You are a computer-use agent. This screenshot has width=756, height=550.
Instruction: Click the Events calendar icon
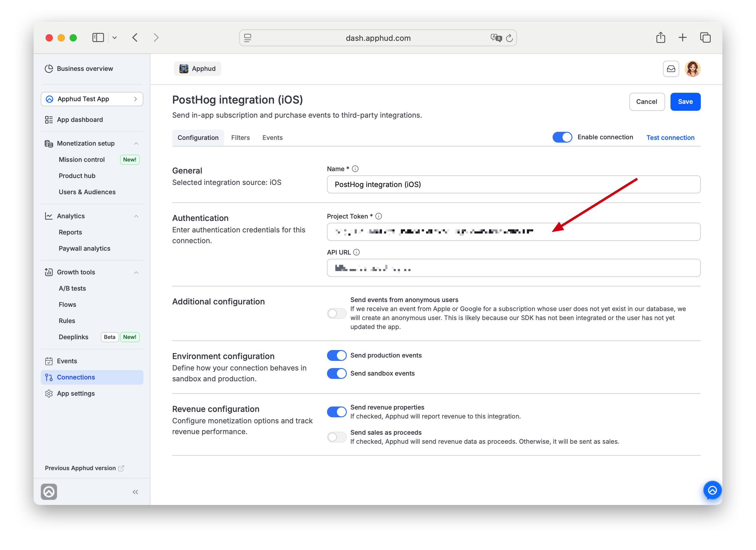coord(49,361)
